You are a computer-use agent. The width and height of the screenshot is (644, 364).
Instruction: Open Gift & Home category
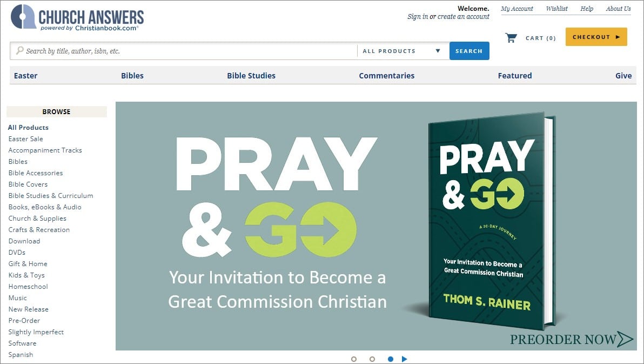click(28, 264)
